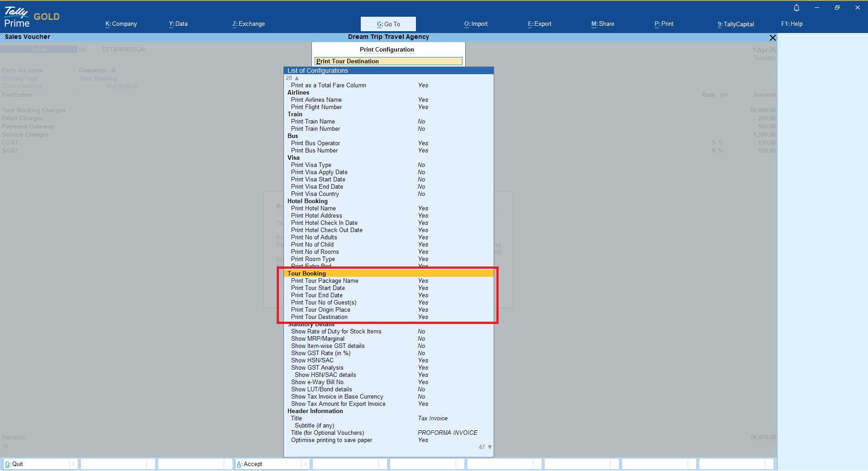The height and width of the screenshot is (471, 868).
Task: Open the Go To search box
Action: pyautogui.click(x=388, y=24)
